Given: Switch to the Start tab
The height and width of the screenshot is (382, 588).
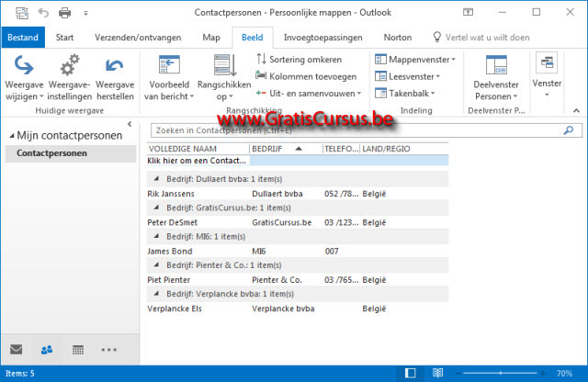Looking at the screenshot, I should (64, 38).
